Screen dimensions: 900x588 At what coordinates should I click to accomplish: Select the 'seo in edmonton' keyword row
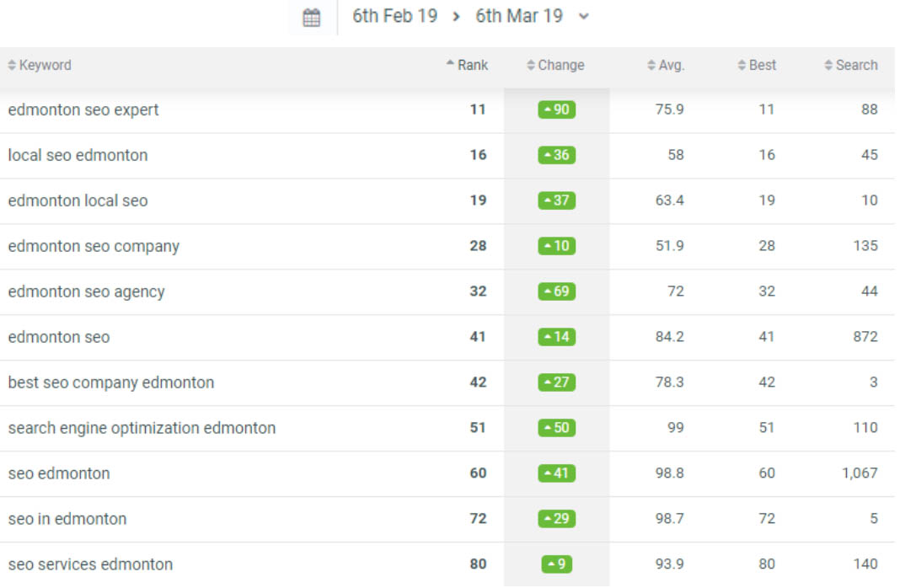tap(447, 519)
